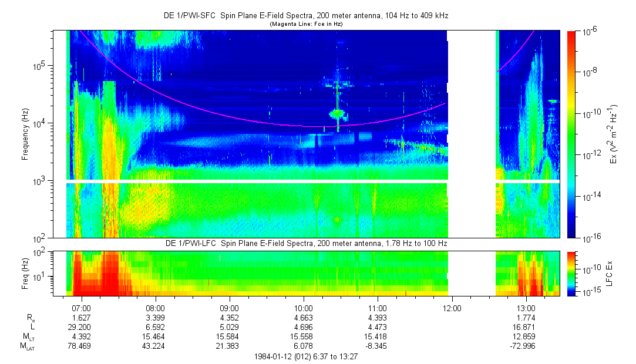Click the PWI-LFC lower panel title

(x=305, y=244)
